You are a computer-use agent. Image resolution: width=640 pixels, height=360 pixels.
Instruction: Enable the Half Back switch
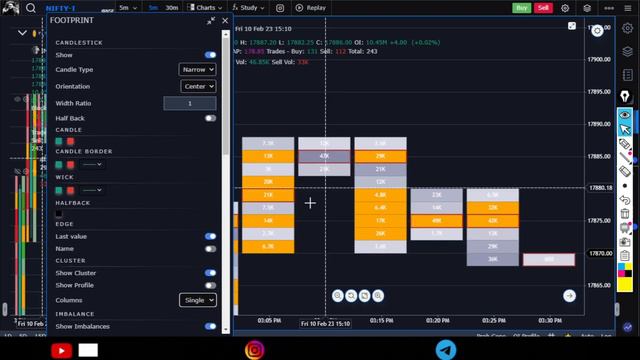(211, 118)
